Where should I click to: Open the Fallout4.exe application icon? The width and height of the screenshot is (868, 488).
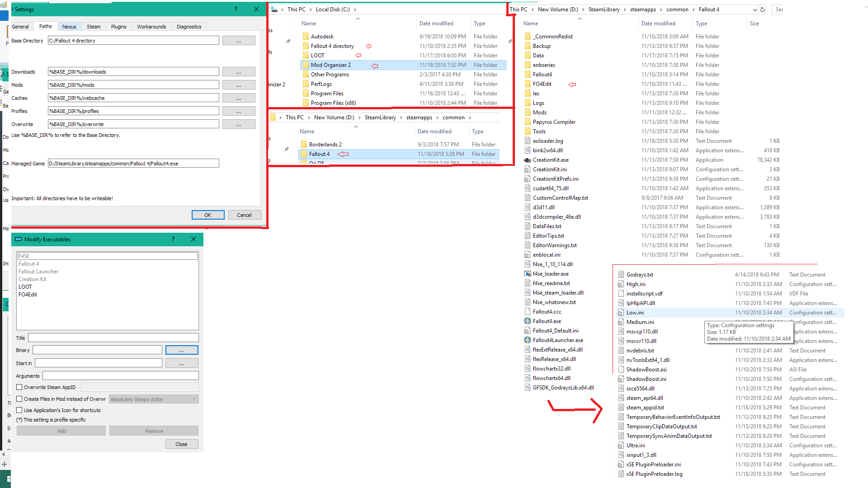coord(527,321)
